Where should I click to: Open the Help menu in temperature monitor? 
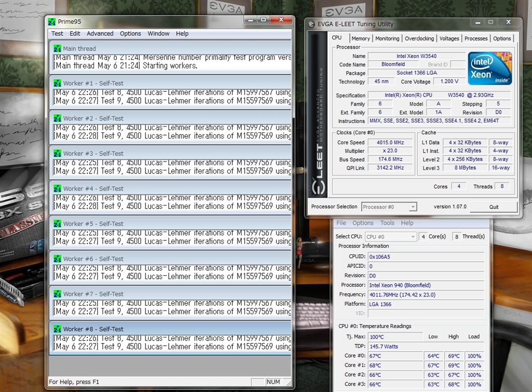tap(407, 223)
